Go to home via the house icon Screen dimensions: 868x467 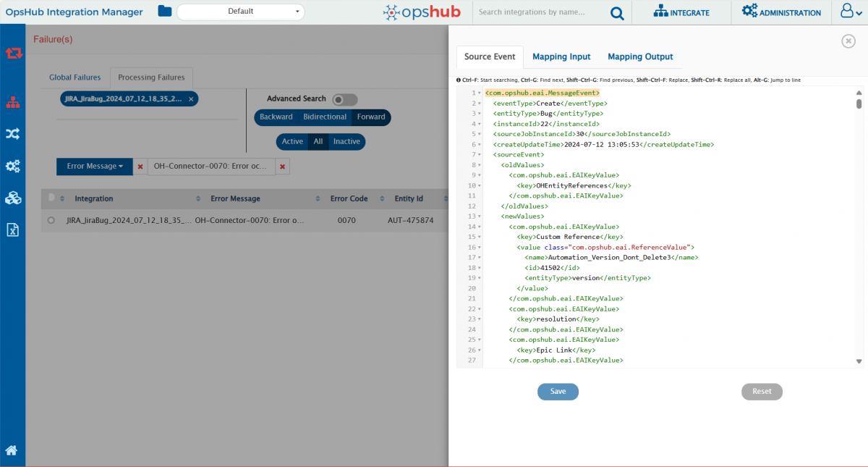coord(12,450)
